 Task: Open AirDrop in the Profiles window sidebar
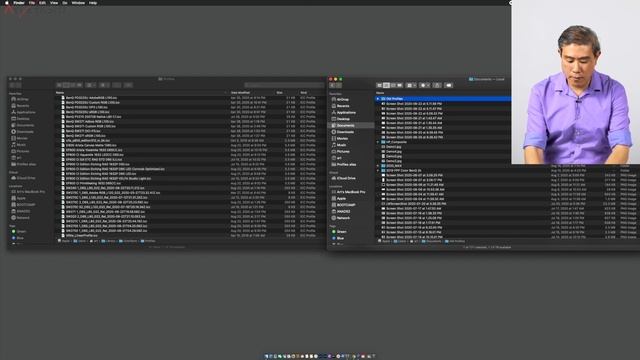pos(20,99)
